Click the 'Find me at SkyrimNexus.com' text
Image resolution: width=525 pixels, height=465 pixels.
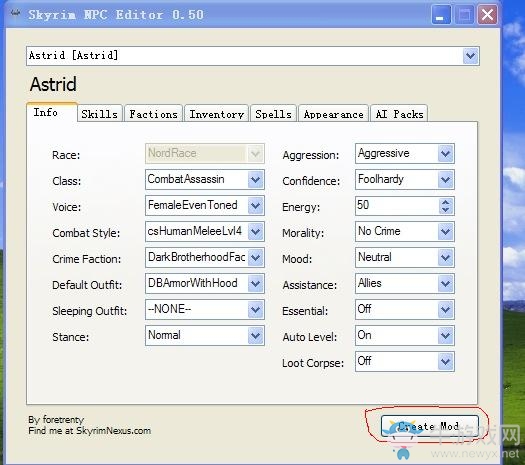pyautogui.click(x=89, y=431)
